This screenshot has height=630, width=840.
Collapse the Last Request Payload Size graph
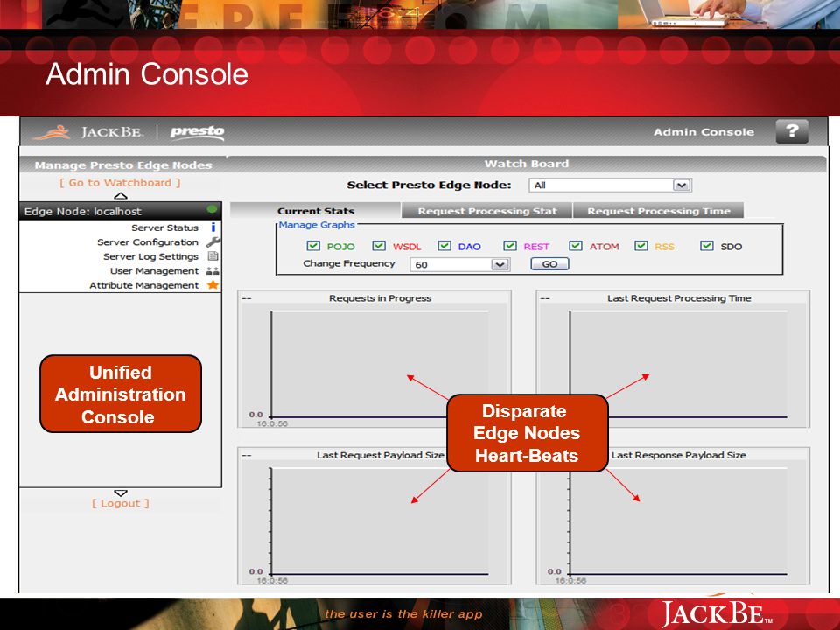pyautogui.click(x=247, y=455)
